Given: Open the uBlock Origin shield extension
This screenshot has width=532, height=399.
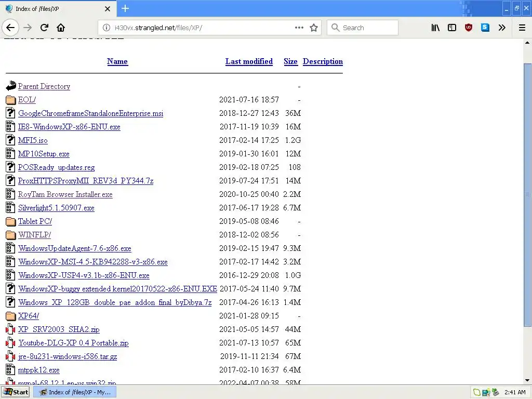Looking at the screenshot, I should coord(469,28).
